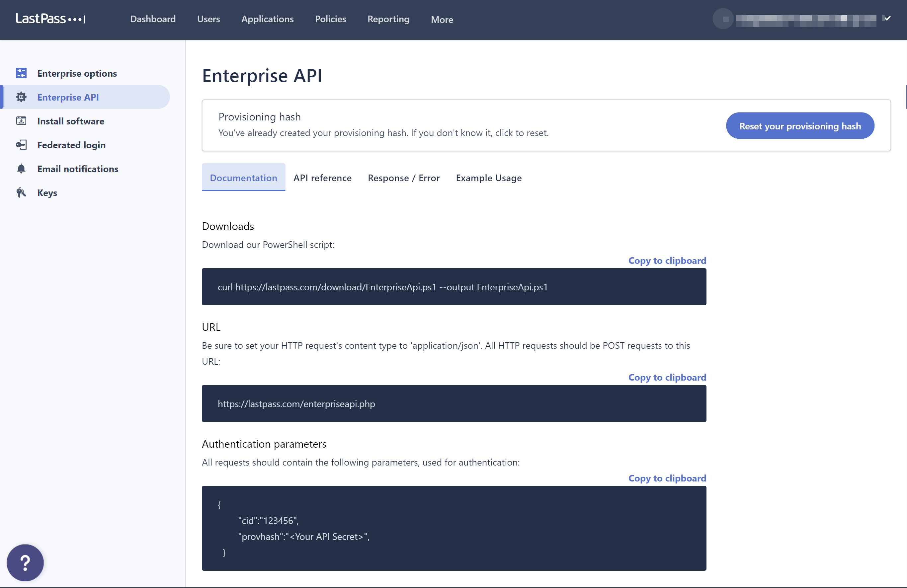907x588 pixels.
Task: Click the Enterprise options sliders icon
Action: (21, 73)
